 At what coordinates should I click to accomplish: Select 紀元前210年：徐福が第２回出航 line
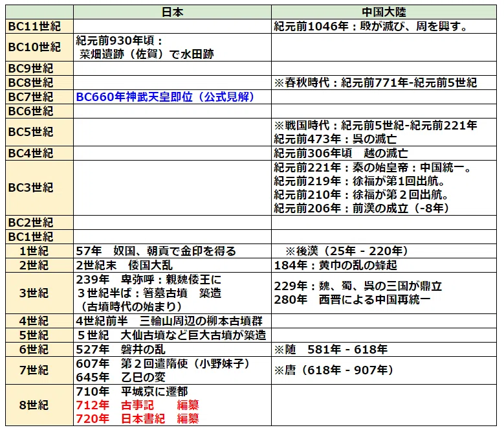pos(360,195)
